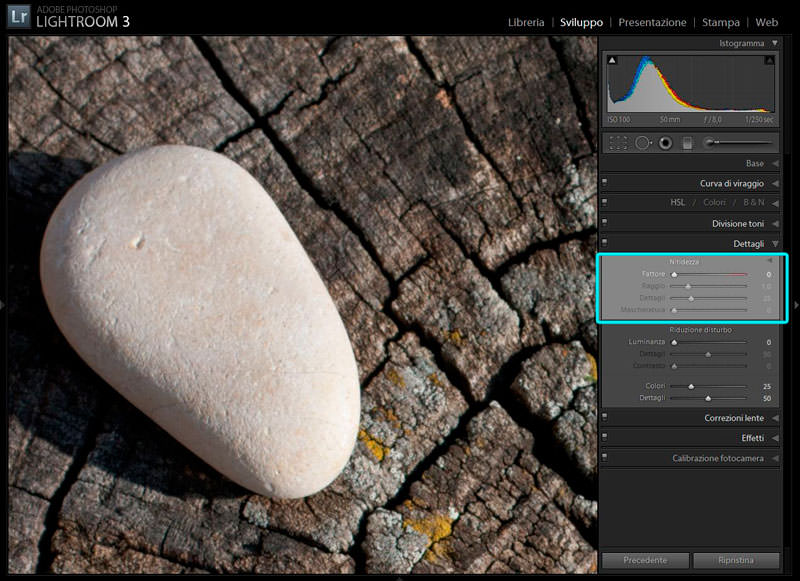Select the Spot Removal tool

[643, 143]
